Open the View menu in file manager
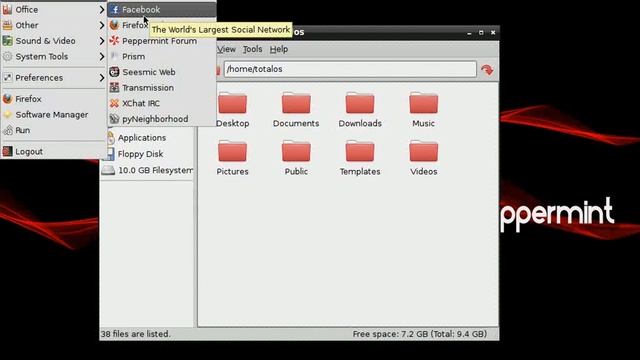The image size is (640, 360). coord(227,49)
